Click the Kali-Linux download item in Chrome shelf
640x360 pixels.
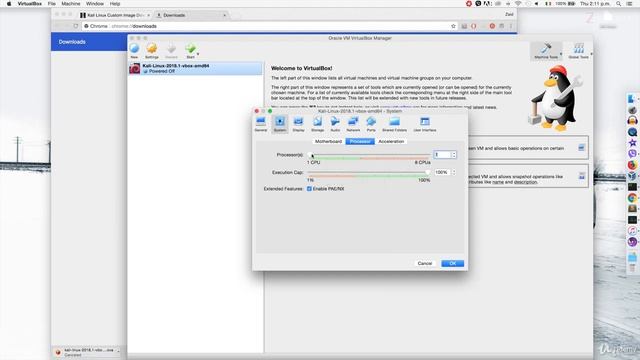pos(87,352)
